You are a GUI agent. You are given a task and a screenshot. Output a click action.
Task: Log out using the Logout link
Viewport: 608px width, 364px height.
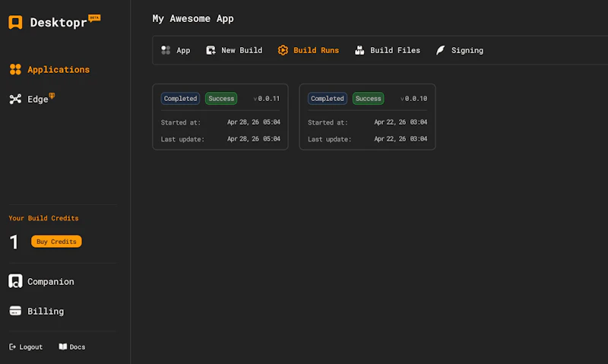click(x=26, y=347)
